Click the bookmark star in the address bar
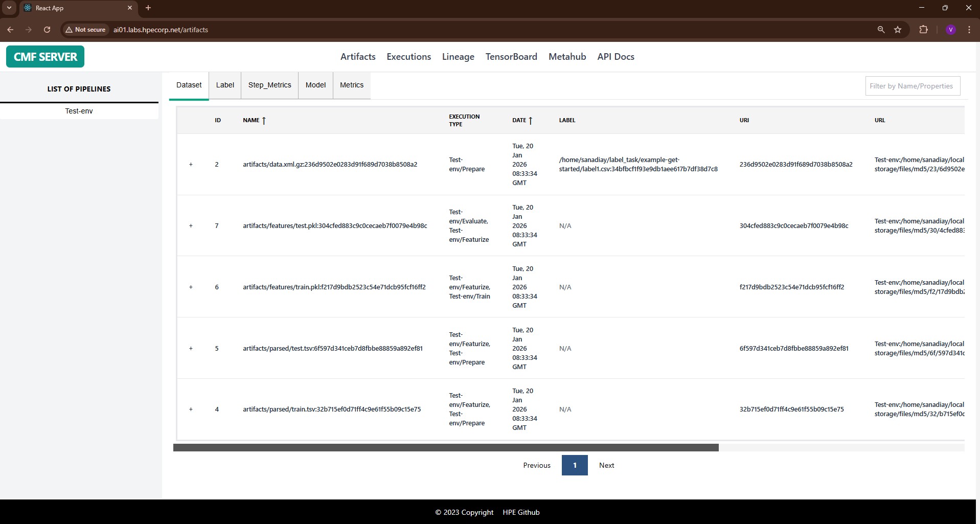This screenshot has width=980, height=524. pos(897,30)
